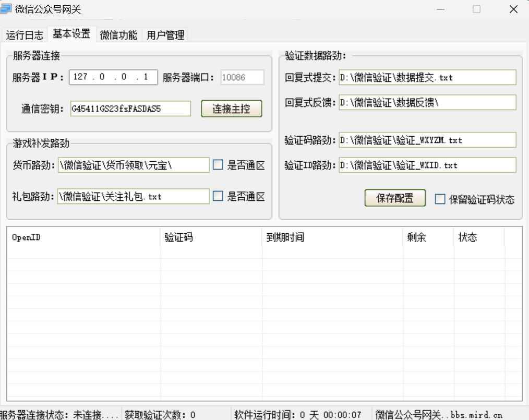Click the 微信公众号网关 app icon in title bar
The height and width of the screenshot is (420, 529).
click(6, 9)
